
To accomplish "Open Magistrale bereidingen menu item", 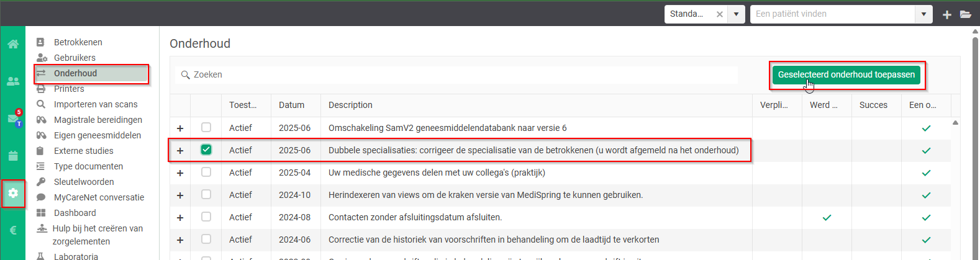I will coord(98,120).
